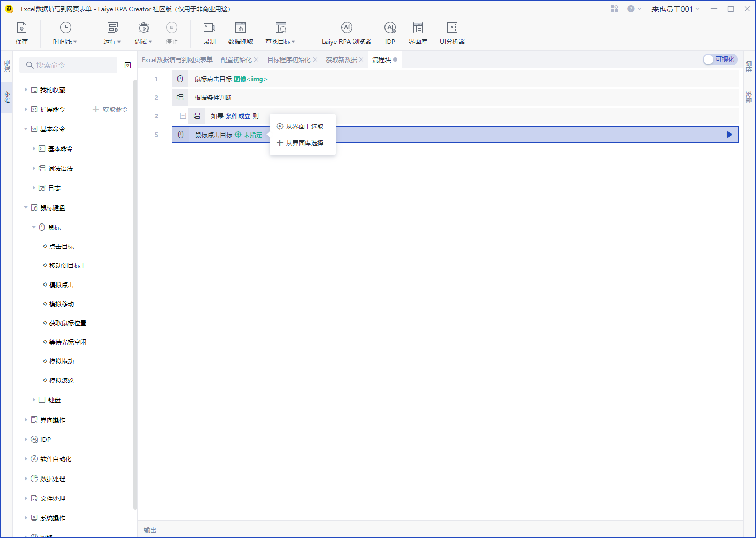Click the help question mark icon

pos(631,9)
